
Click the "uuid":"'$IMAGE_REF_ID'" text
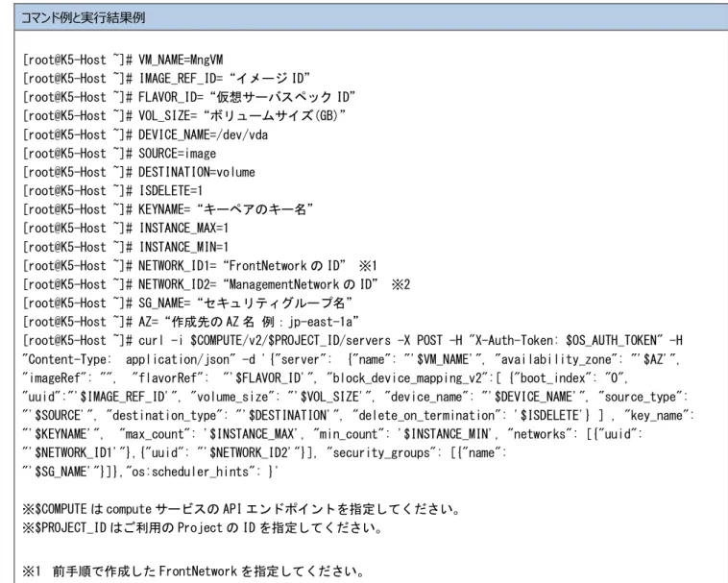coord(100,397)
